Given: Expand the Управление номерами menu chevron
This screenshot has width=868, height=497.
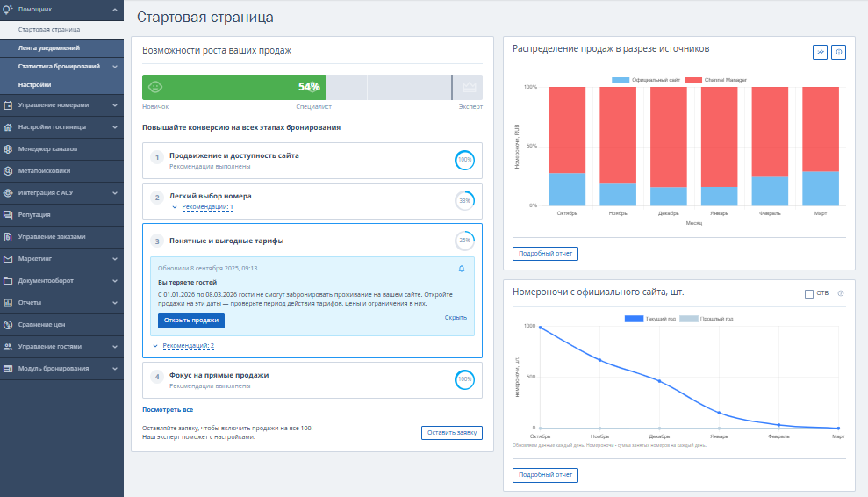Looking at the screenshot, I should [115, 105].
